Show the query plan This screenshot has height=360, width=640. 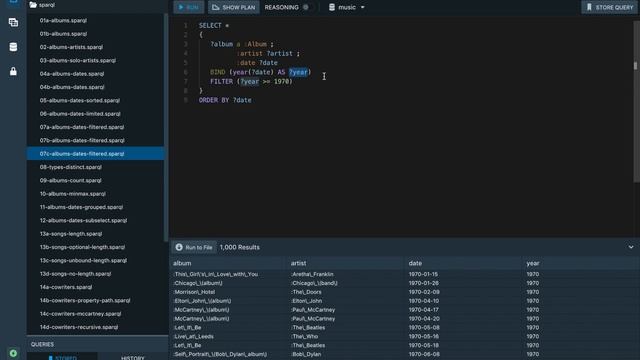(x=233, y=7)
